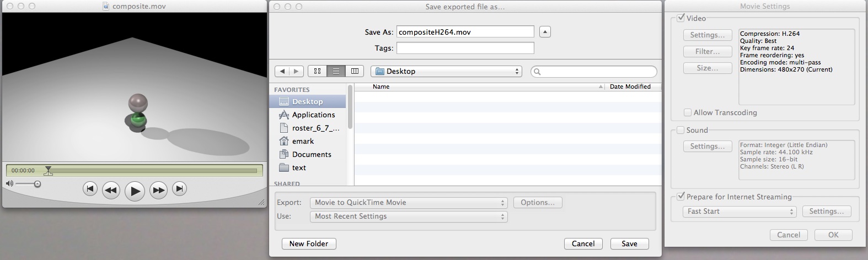The image size is (868, 260).
Task: Click "Compression: H.264" text in video summary
Action: coord(770,34)
